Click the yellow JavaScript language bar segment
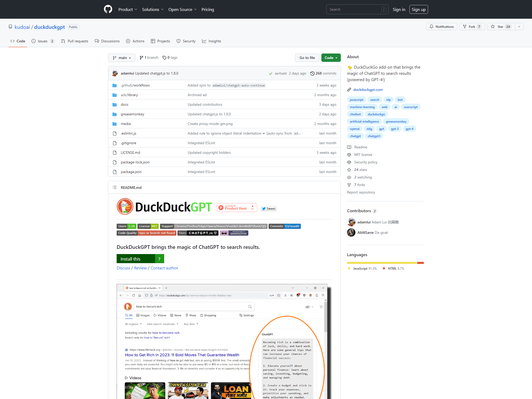This screenshot has height=399, width=532. [x=382, y=263]
